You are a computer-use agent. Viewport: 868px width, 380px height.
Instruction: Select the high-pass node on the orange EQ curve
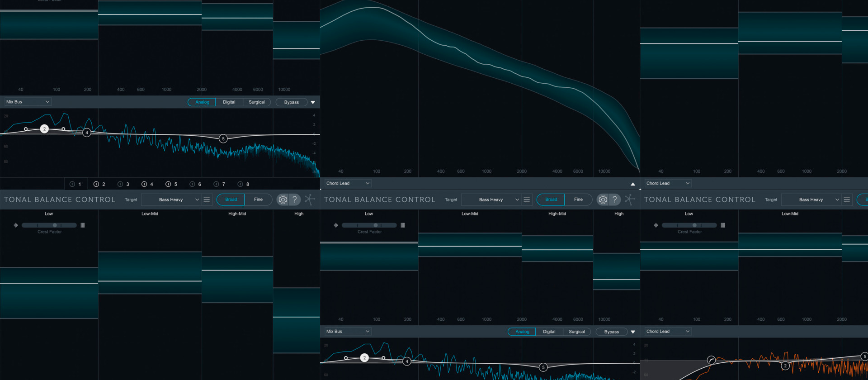tap(711, 361)
